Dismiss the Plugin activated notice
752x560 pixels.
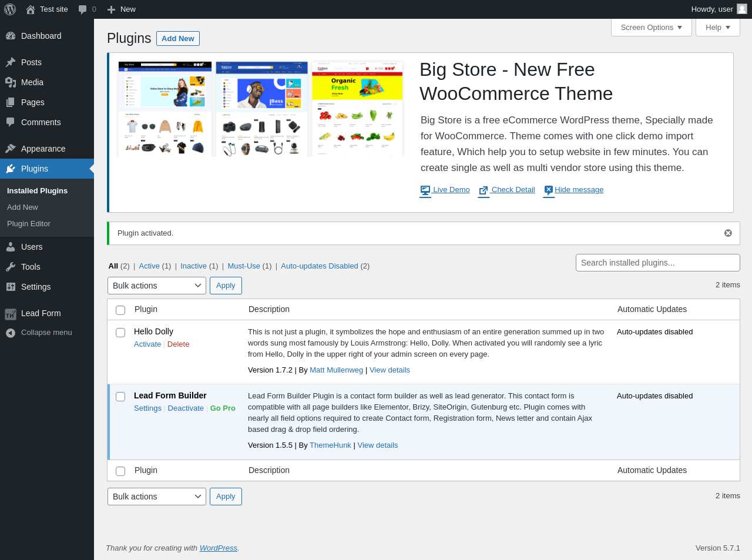point(728,233)
